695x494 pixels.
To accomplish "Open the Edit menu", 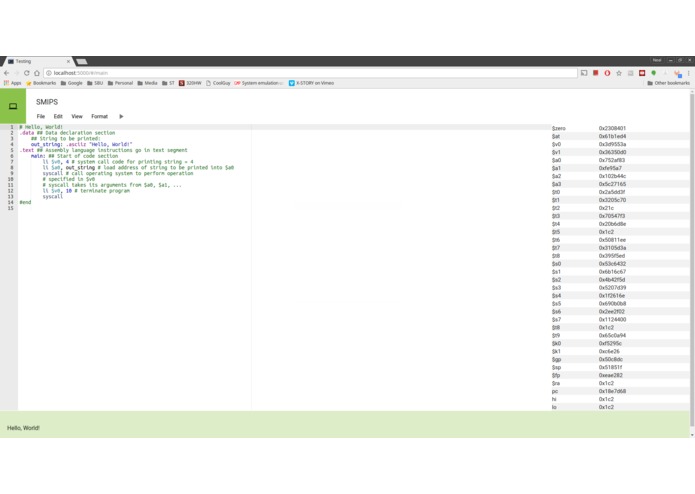I will click(x=58, y=117).
